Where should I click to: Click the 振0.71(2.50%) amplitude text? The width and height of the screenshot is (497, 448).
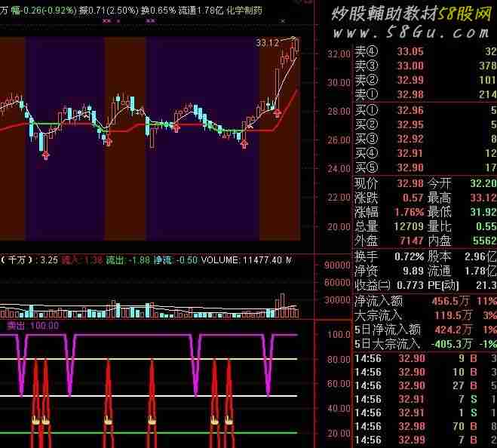coord(109,11)
